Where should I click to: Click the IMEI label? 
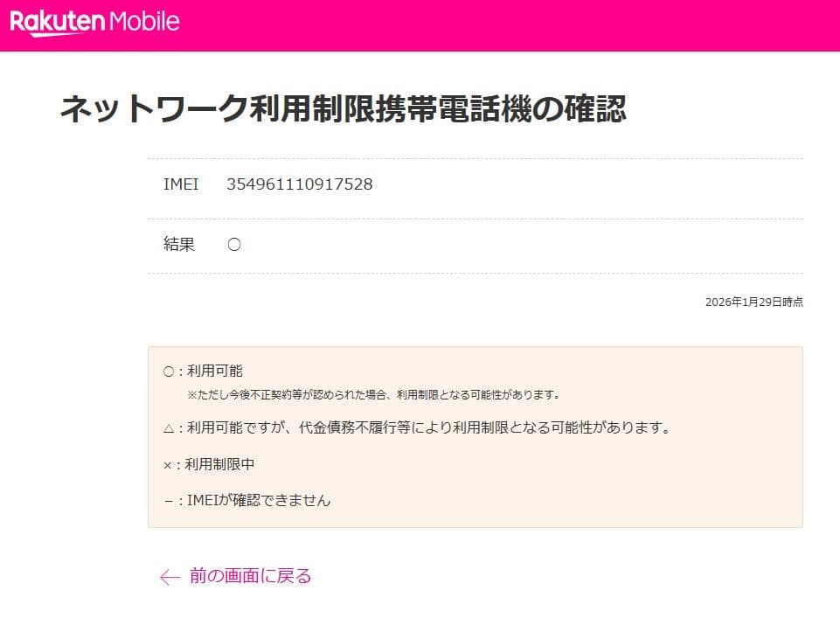click(181, 184)
